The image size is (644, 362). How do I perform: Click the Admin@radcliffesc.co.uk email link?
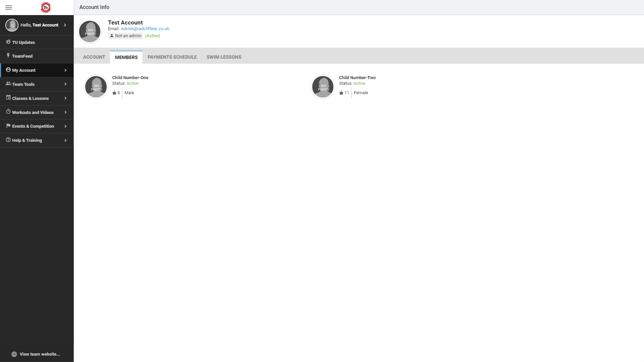[x=145, y=28]
